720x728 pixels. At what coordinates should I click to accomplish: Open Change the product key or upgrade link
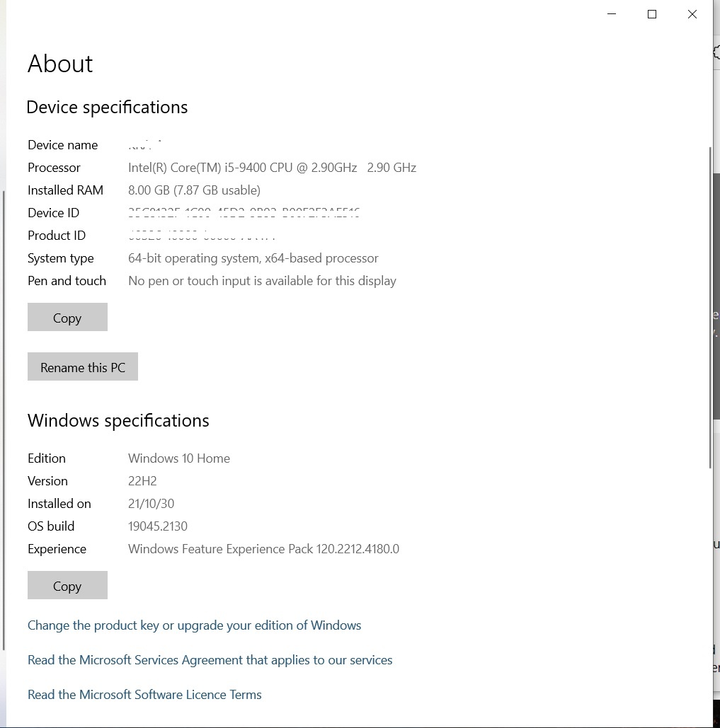coord(194,625)
